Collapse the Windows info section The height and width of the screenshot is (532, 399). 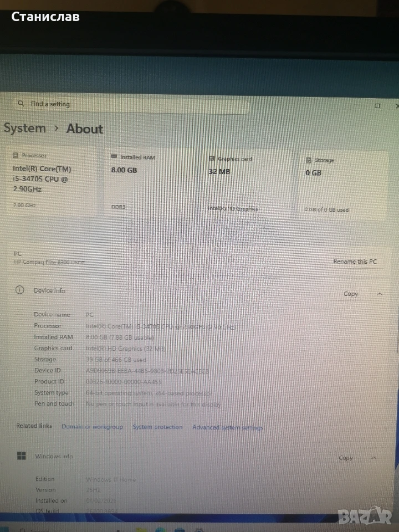pyautogui.click(x=374, y=458)
